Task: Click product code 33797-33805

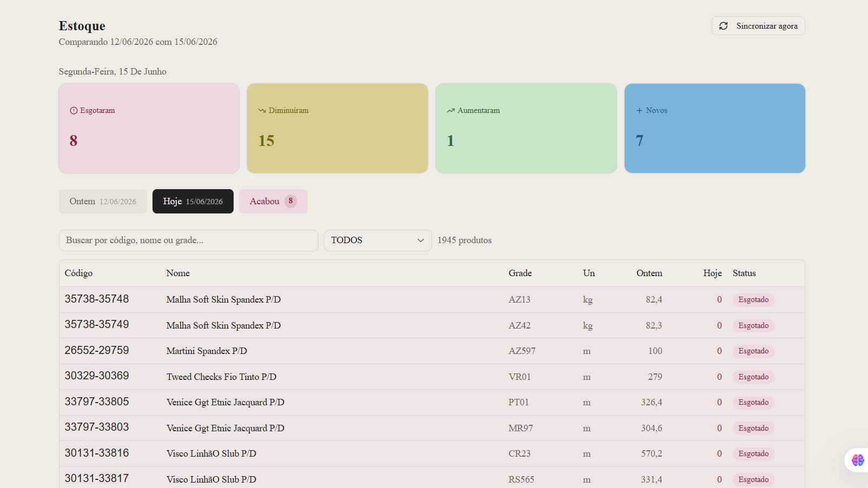Action: 97,402
